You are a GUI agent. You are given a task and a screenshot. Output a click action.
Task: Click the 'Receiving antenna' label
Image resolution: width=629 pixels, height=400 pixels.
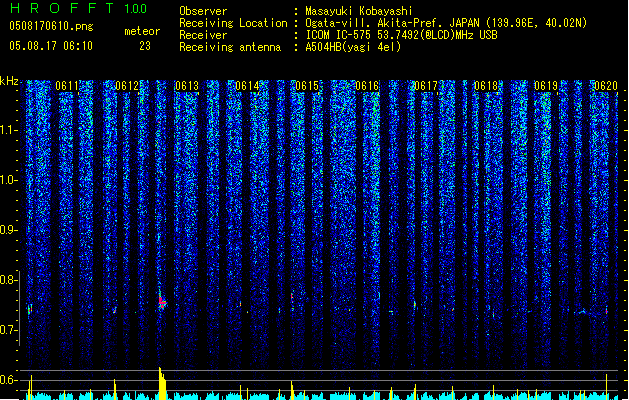[230, 47]
